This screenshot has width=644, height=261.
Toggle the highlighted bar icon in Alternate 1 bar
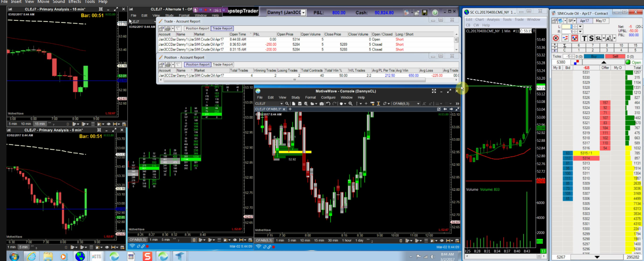194,240
